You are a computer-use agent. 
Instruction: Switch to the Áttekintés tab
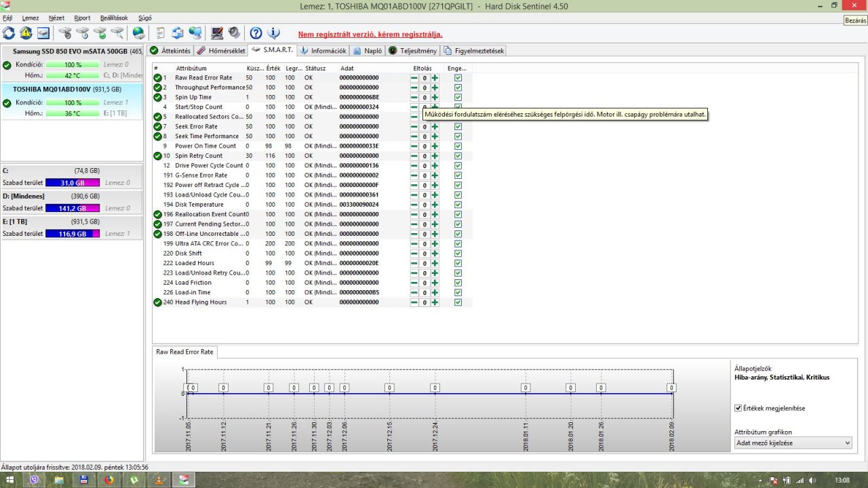coord(170,51)
